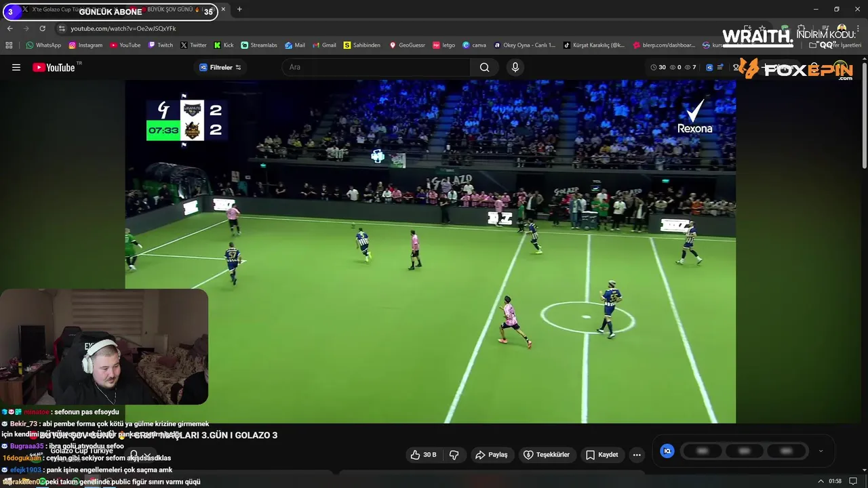Open the blerp.com dashboard bookmark
Viewport: 868px width, 488px height.
(665, 45)
